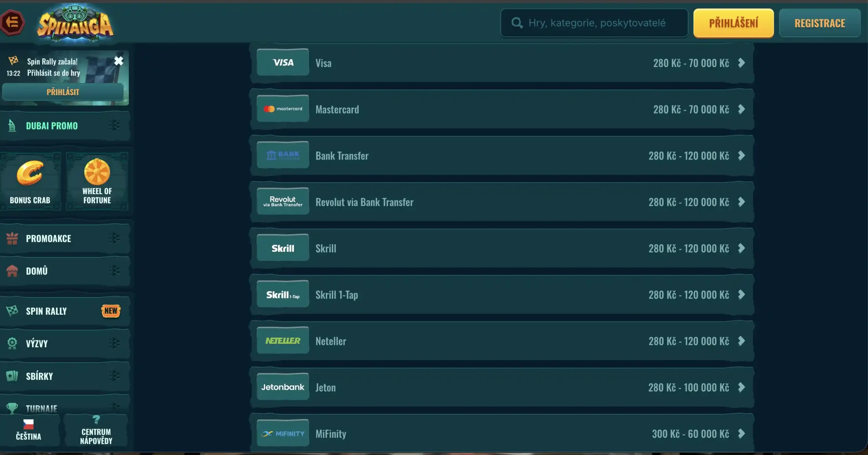Screen dimensions: 868x455
Task: Expand Bank Transfer deposit details
Action: [742, 156]
